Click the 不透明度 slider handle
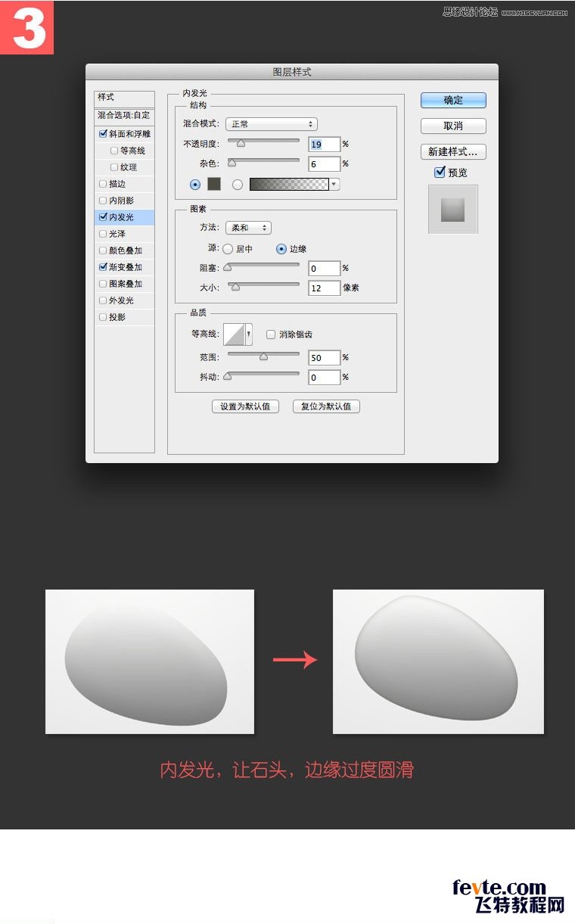Image resolution: width=575 pixels, height=924 pixels. coord(241,142)
